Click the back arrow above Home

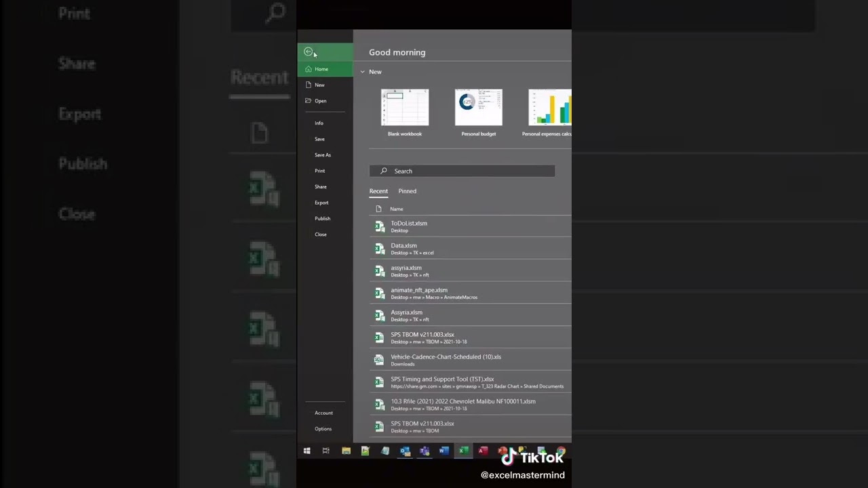pos(309,52)
